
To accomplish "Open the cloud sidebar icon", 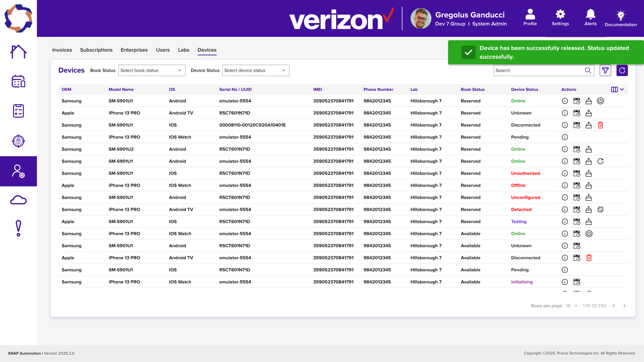I will pyautogui.click(x=18, y=200).
